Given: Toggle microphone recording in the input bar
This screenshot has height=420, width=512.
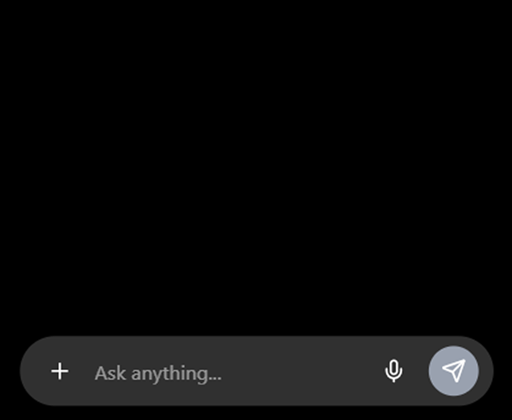Looking at the screenshot, I should click(x=394, y=371).
